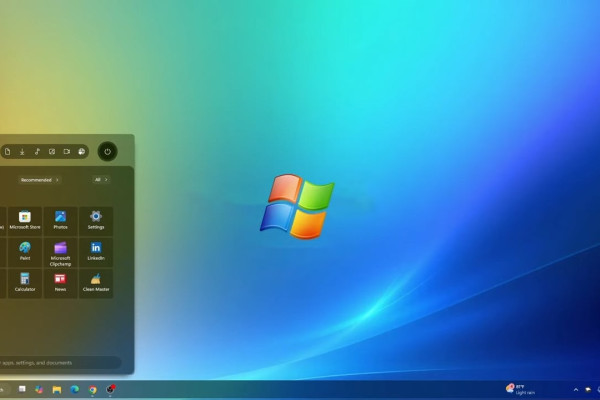Open the Microsoft Clipchamp tile
This screenshot has width=600, height=400.
[x=60, y=253]
